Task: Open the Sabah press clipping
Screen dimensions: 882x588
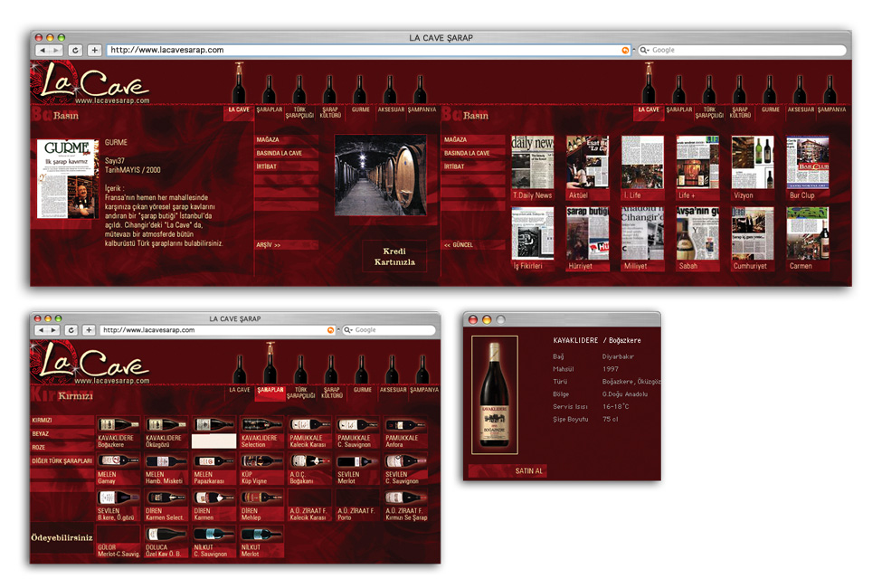Action: (x=697, y=239)
